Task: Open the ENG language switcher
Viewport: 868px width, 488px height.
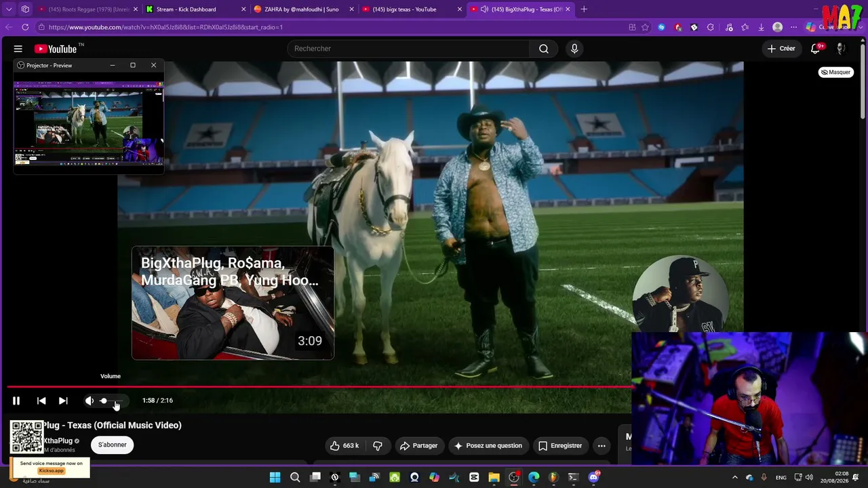Action: (x=781, y=477)
